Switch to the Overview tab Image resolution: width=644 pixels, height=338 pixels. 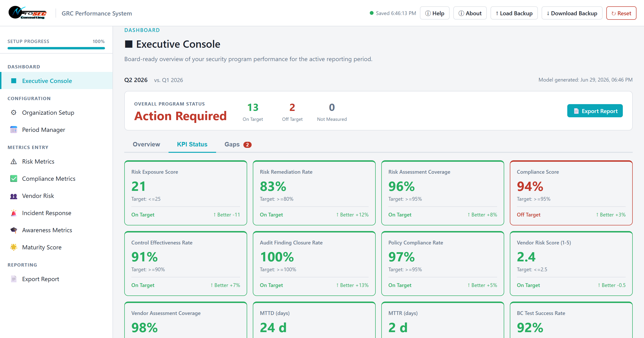(x=146, y=144)
